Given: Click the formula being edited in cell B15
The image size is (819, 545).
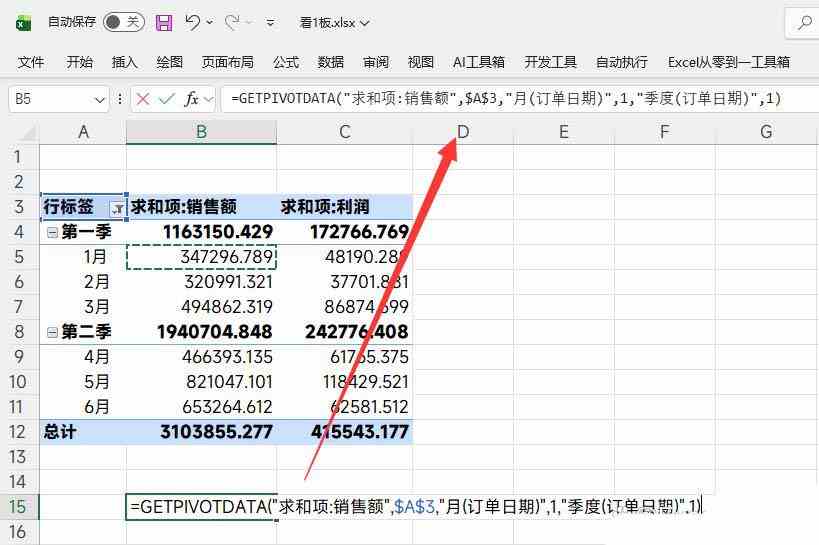Looking at the screenshot, I should pyautogui.click(x=416, y=507).
